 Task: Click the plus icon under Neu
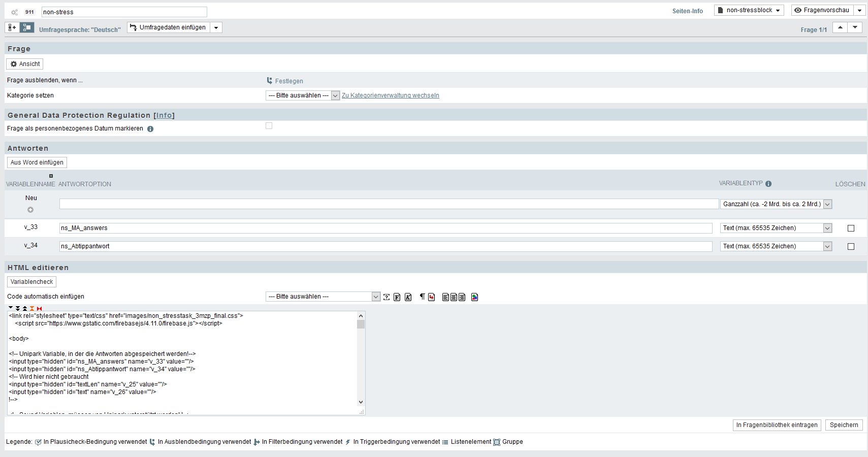(30, 210)
